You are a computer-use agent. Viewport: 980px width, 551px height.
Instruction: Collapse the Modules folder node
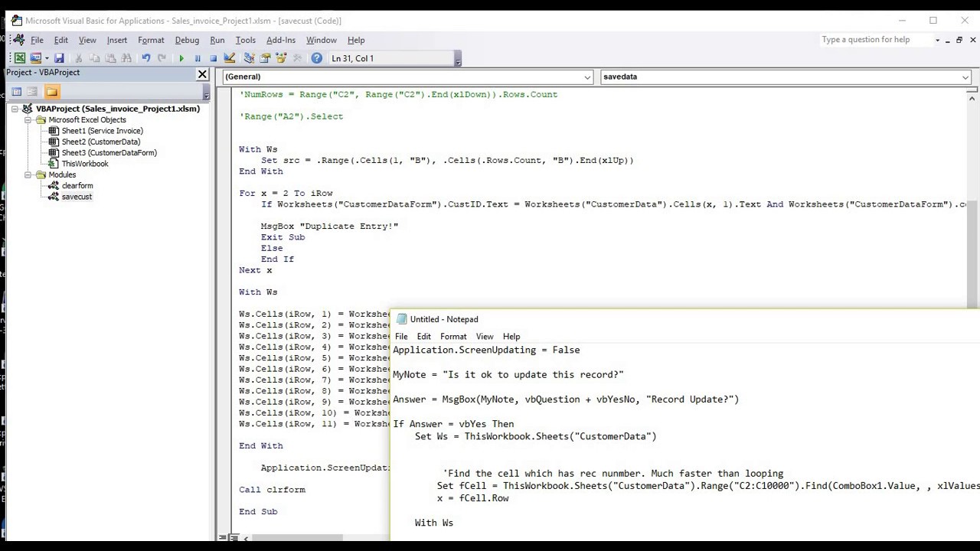[28, 175]
